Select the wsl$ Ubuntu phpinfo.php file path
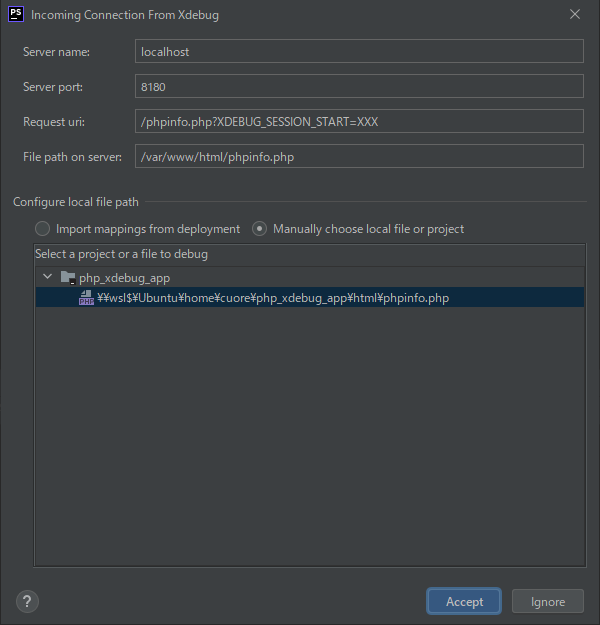 pos(272,298)
